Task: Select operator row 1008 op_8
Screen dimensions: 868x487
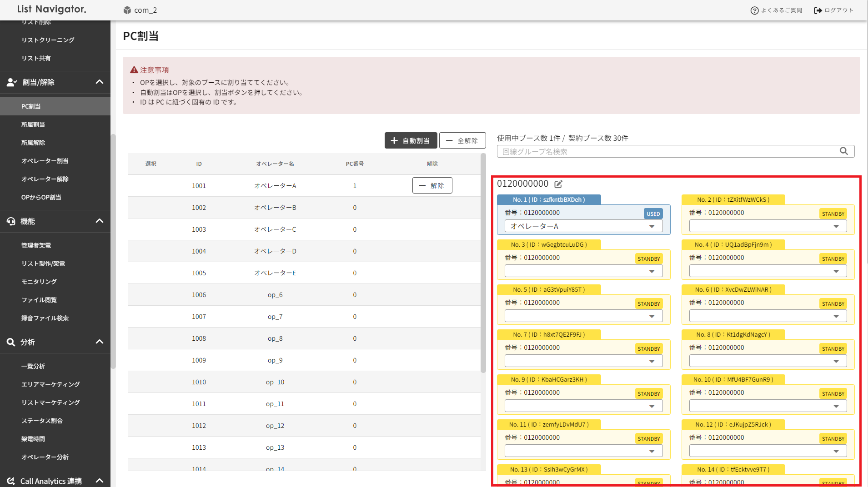Action: [x=304, y=338]
